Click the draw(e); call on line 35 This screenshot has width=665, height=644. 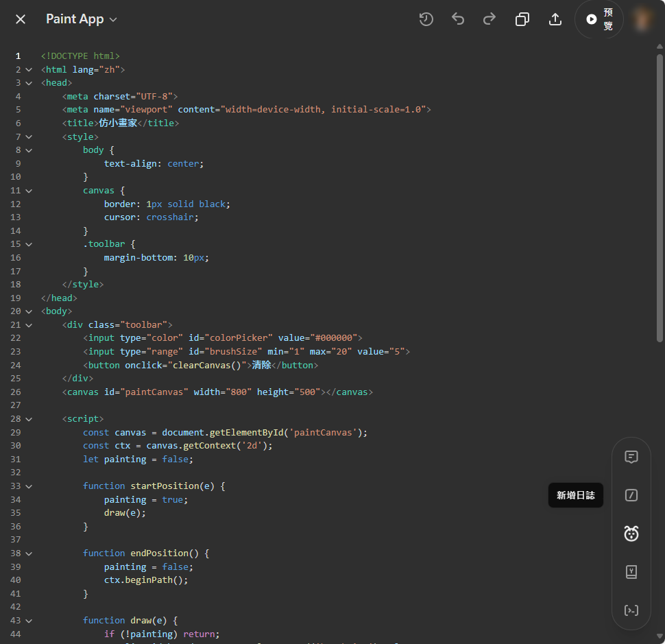[x=125, y=513]
